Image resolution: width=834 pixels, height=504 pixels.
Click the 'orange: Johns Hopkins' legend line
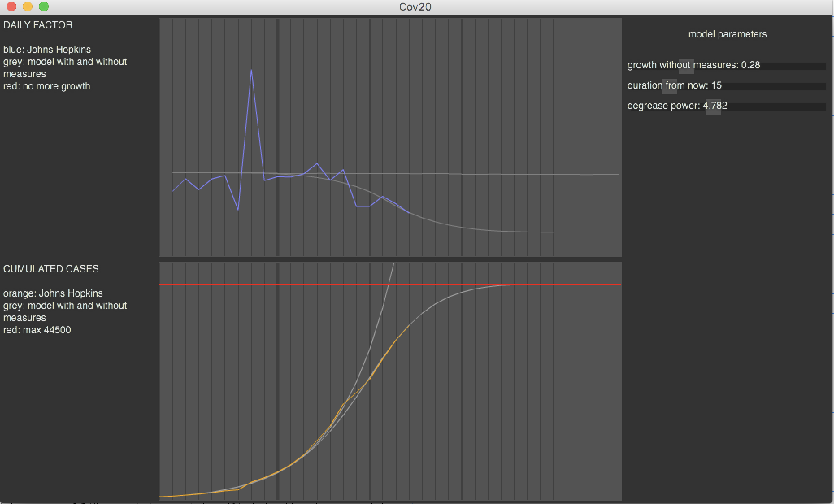[x=53, y=293]
